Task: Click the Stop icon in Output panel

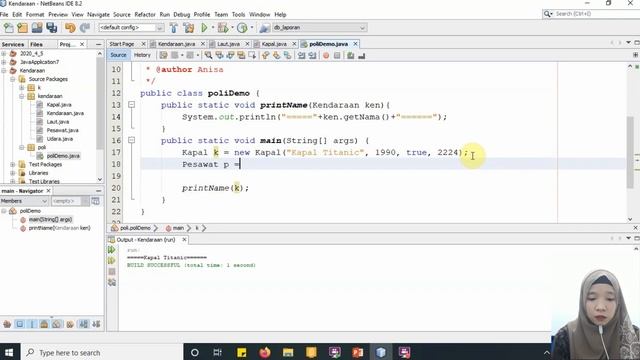Action: click(x=112, y=271)
